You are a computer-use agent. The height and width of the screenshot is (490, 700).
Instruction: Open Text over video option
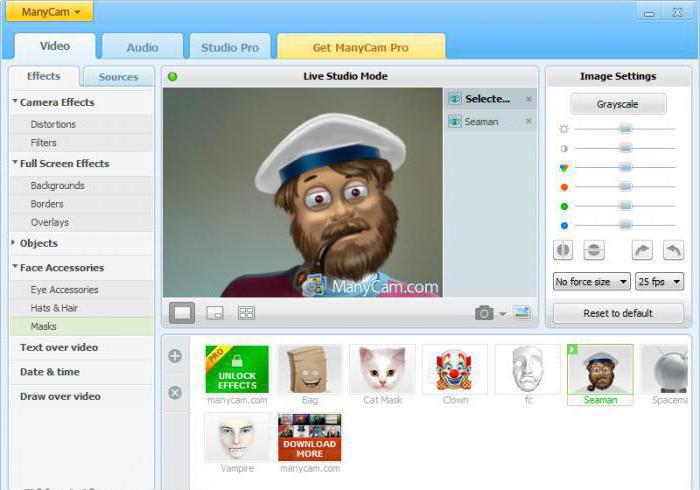pyautogui.click(x=59, y=347)
